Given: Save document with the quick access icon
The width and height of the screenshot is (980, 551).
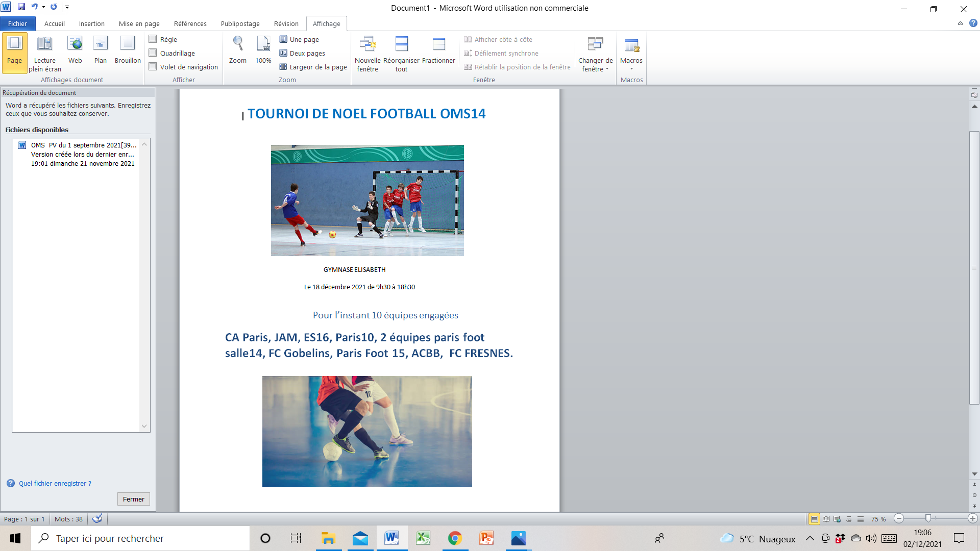Looking at the screenshot, I should pyautogui.click(x=21, y=7).
